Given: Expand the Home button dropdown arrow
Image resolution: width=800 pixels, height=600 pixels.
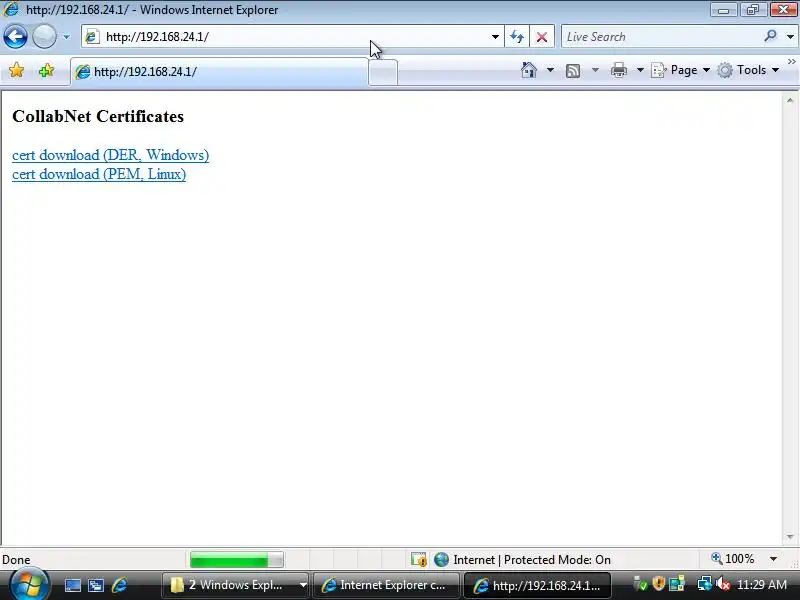Looking at the screenshot, I should point(550,70).
